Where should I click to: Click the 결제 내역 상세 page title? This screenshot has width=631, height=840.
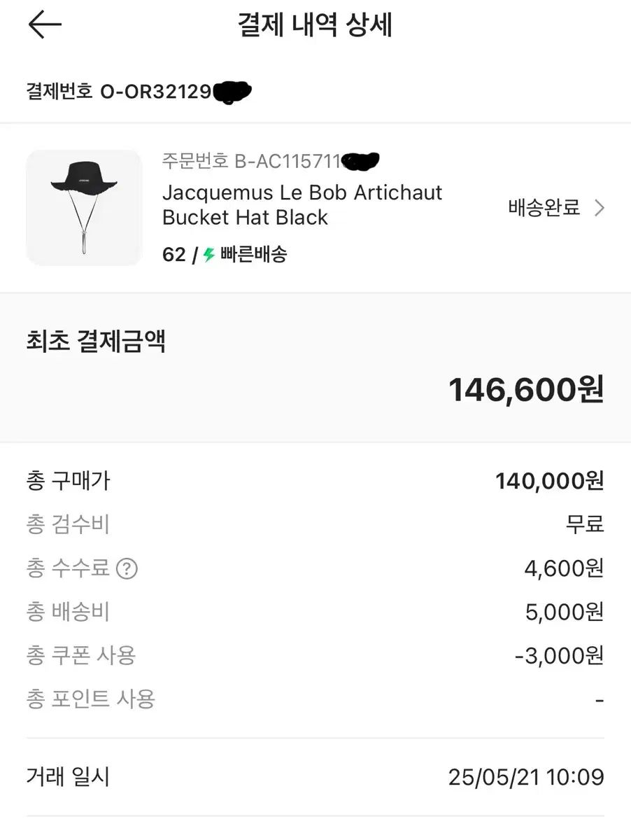click(315, 25)
